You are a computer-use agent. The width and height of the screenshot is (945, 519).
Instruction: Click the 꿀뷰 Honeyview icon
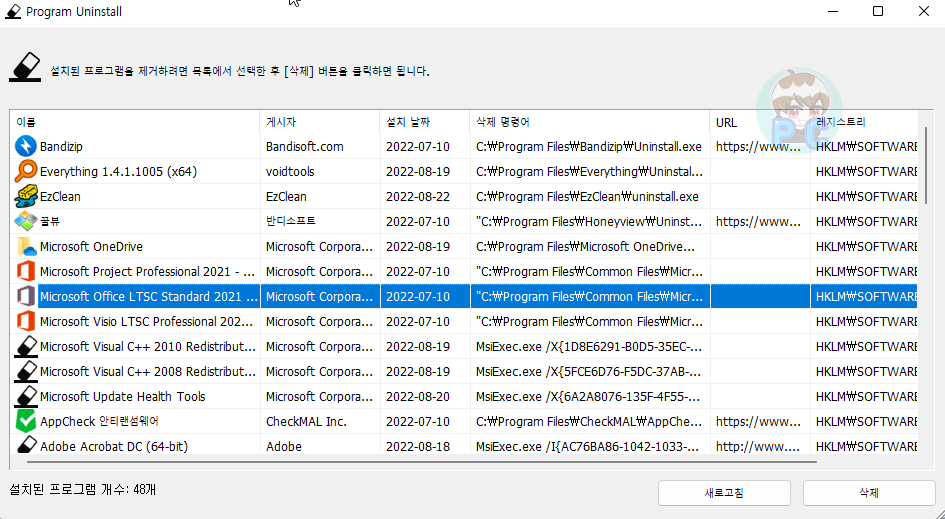tap(26, 221)
